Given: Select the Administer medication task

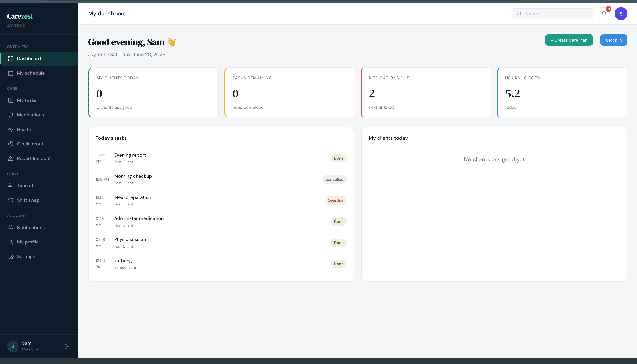Looking at the screenshot, I should [221, 221].
